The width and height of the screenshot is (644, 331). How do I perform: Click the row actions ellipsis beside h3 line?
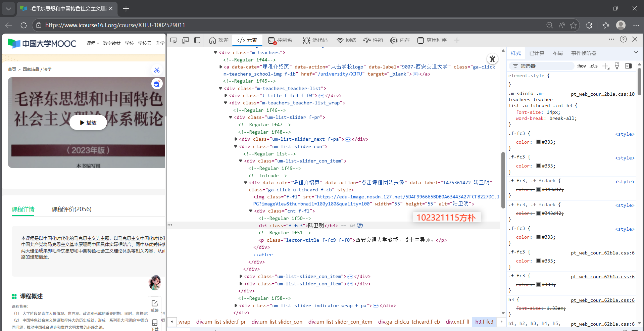coord(170,225)
